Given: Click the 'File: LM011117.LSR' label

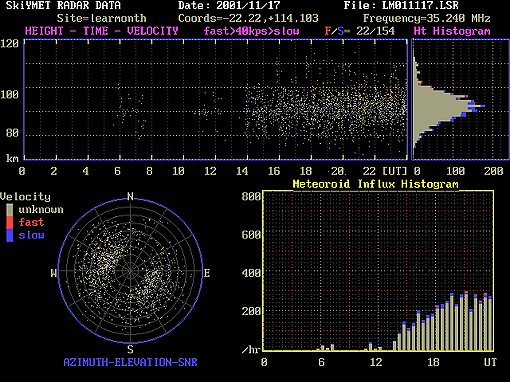Looking at the screenshot, I should click(401, 5).
